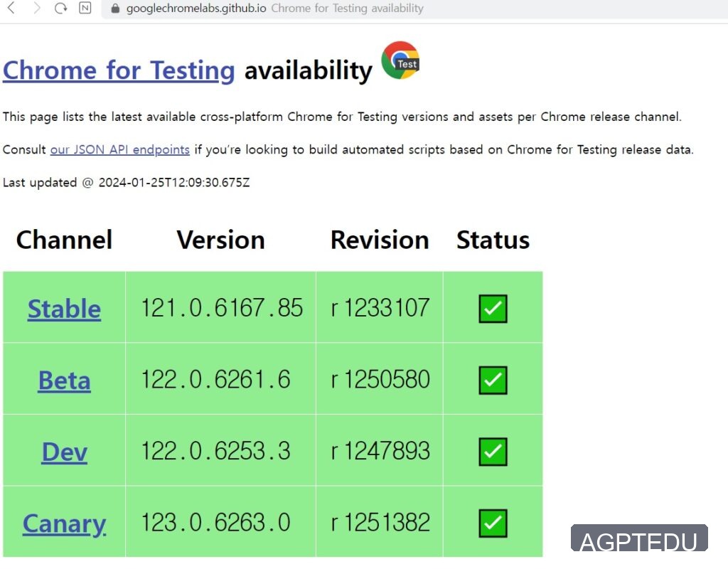Click the word availability in the heading

309,71
